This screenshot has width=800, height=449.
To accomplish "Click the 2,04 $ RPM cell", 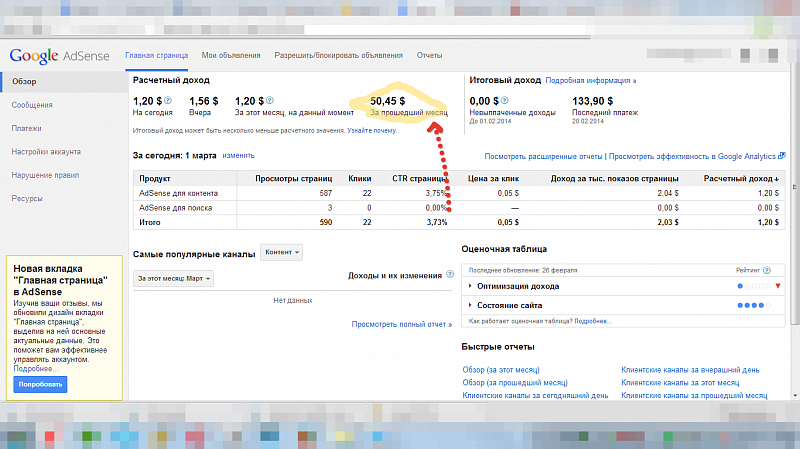I will [x=668, y=193].
